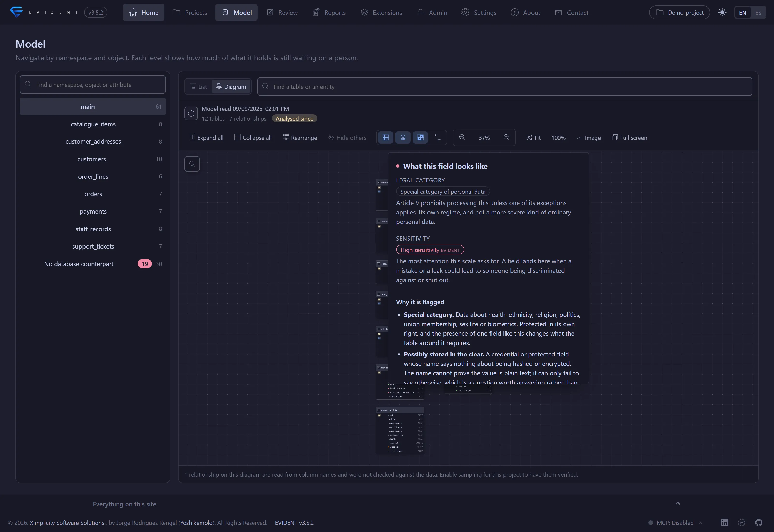
Task: Click the 'High sensitivity EVIDENT' badge
Action: [430, 250]
